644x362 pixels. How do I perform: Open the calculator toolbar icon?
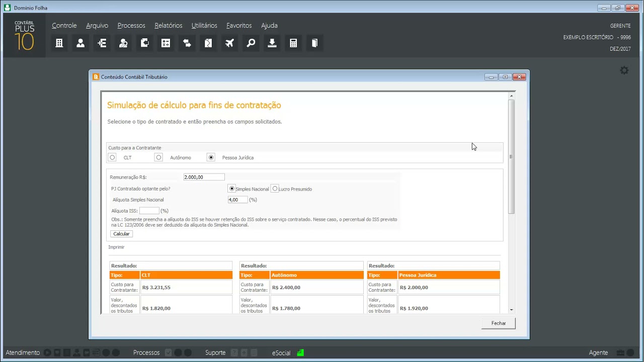(293, 43)
